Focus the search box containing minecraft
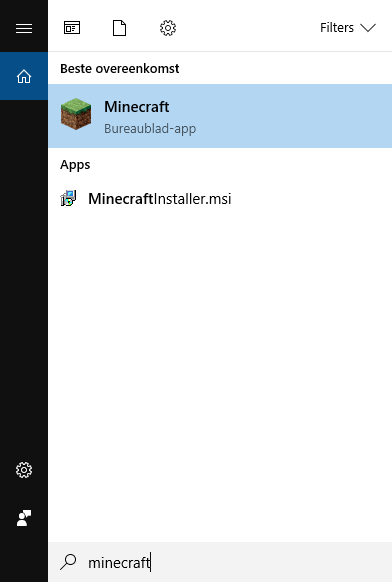This screenshot has width=392, height=582. 220,562
